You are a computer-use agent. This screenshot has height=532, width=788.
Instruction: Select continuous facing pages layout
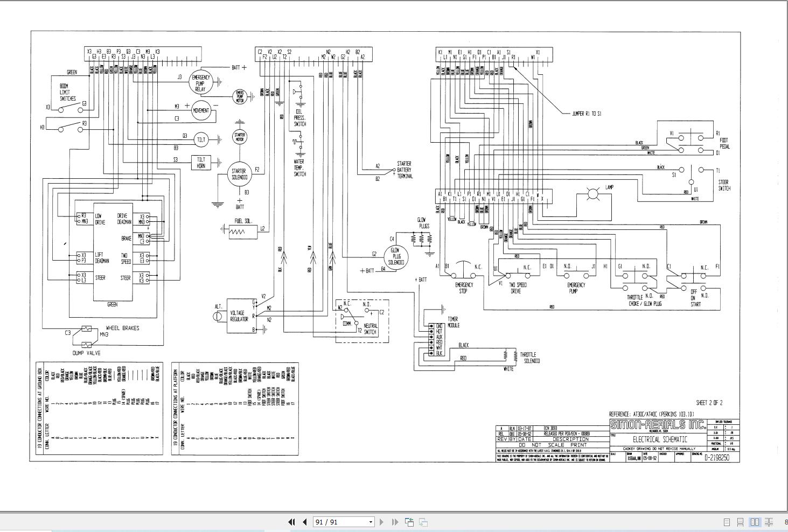coord(769,522)
